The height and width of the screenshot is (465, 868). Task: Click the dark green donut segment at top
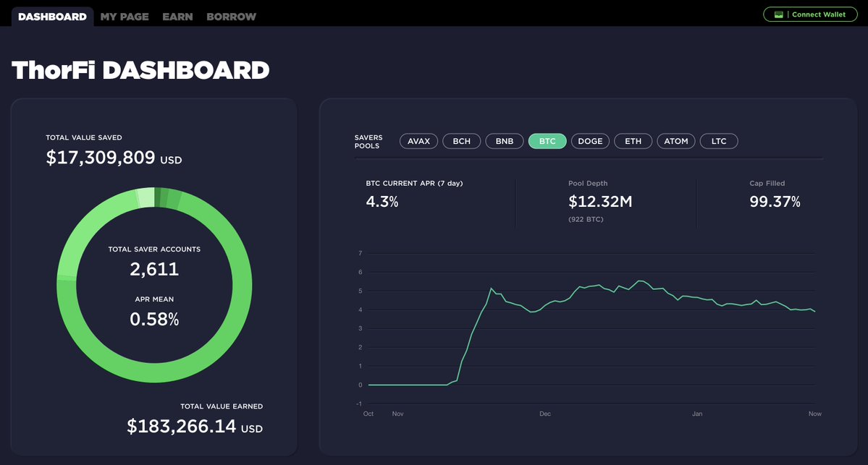tap(158, 198)
